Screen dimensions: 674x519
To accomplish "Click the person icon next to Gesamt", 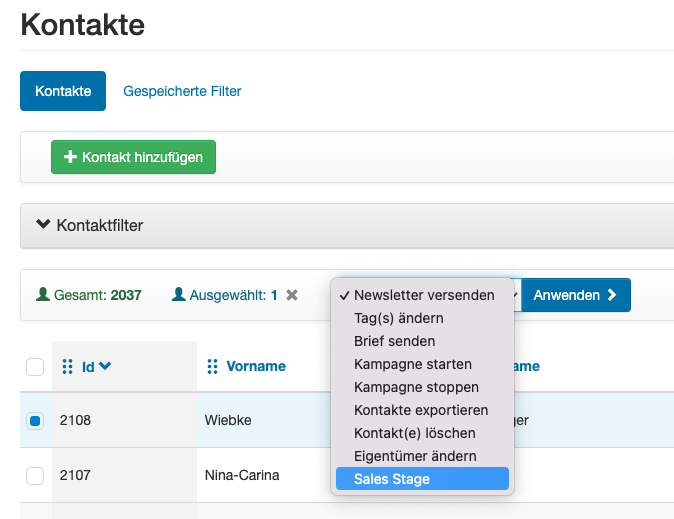I will (43, 295).
